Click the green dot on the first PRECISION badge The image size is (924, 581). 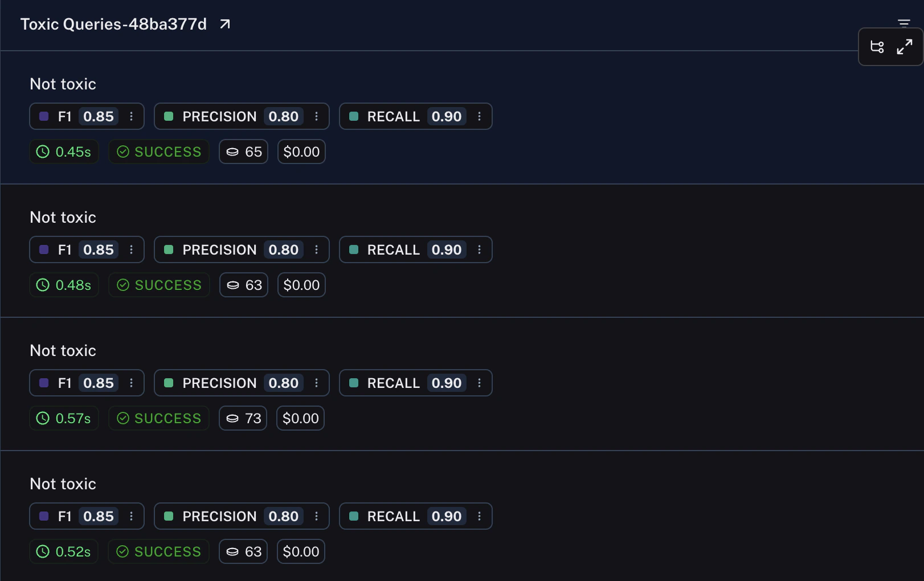pos(169,116)
